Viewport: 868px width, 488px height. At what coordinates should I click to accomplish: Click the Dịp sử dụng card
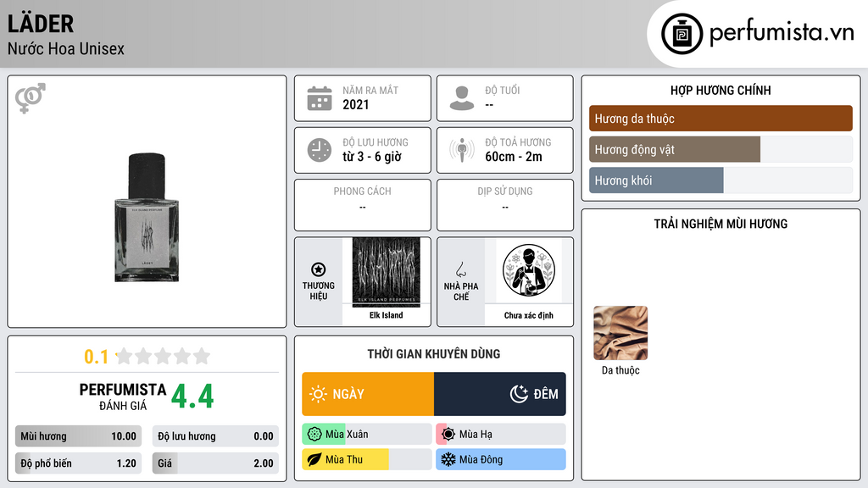(x=505, y=205)
